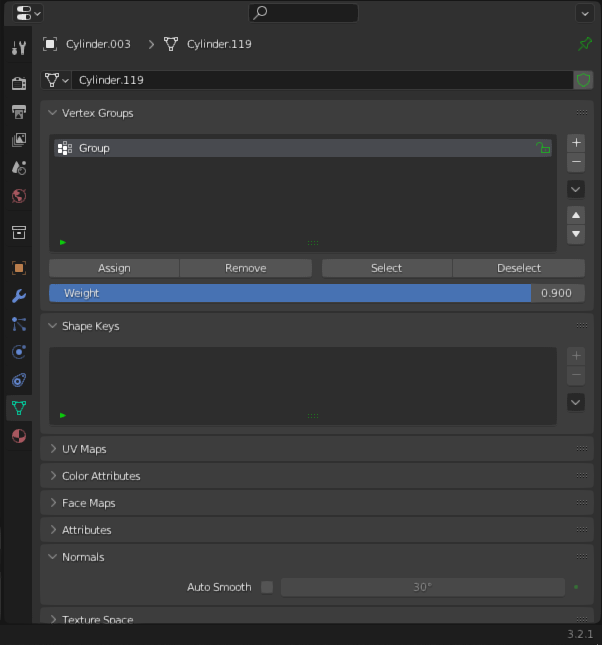Toggle the fake user shield icon
This screenshot has width=602, height=645.
click(583, 80)
